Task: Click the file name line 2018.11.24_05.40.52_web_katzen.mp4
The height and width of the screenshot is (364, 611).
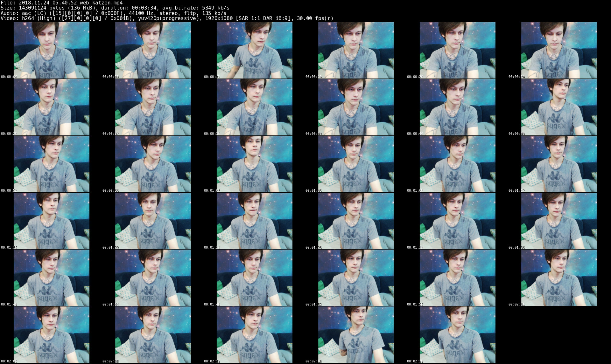Action: coord(62,3)
